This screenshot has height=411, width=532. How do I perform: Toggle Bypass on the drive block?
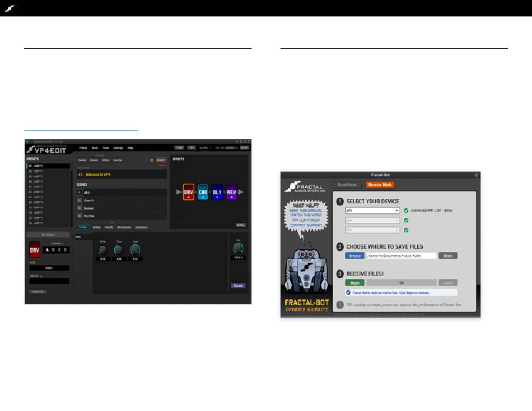[x=238, y=286]
